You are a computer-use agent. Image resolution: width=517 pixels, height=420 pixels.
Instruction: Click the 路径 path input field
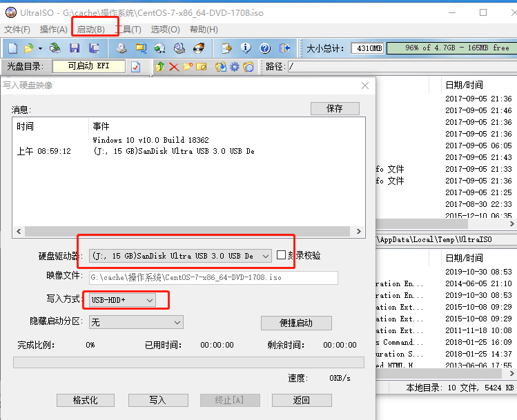[x=402, y=67]
